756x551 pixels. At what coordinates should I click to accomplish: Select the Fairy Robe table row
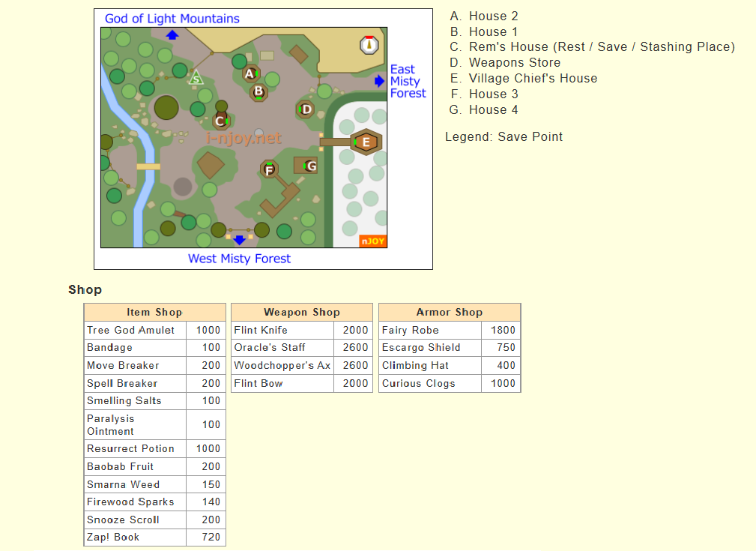pos(449,330)
